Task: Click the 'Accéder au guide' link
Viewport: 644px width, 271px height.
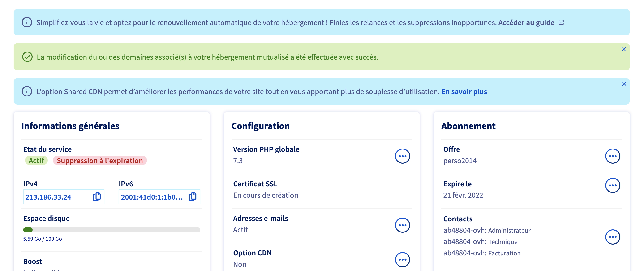Action: pos(526,22)
